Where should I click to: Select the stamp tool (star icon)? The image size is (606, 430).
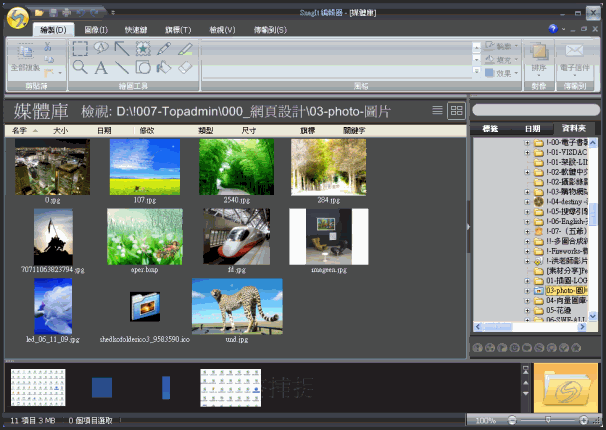coord(143,48)
